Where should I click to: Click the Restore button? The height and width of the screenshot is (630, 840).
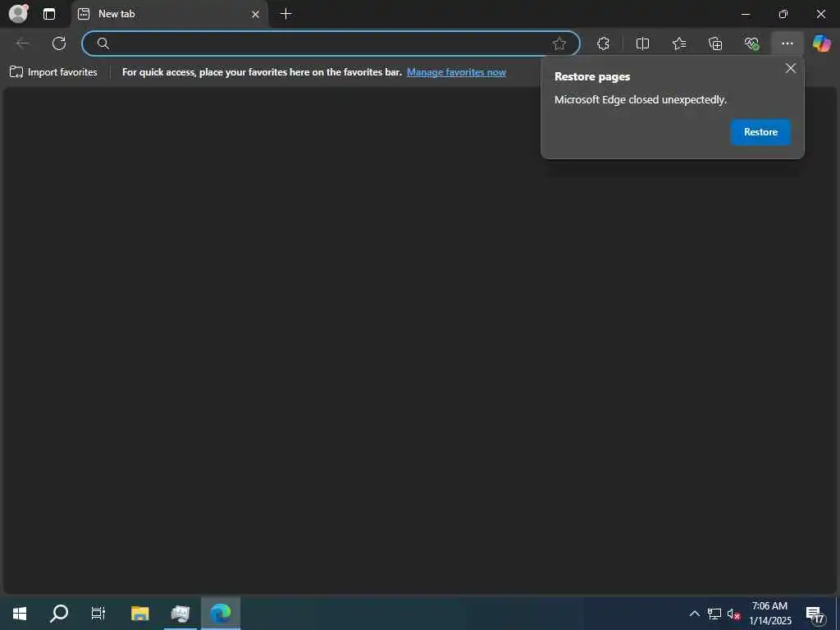pos(760,132)
